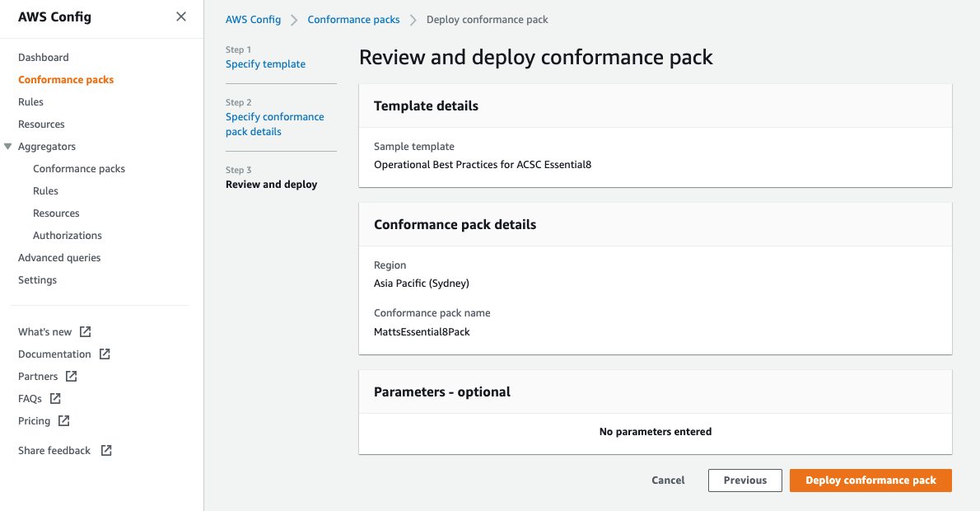Click the Deploy conformance pack button
This screenshot has width=980, height=511.
pyautogui.click(x=870, y=481)
